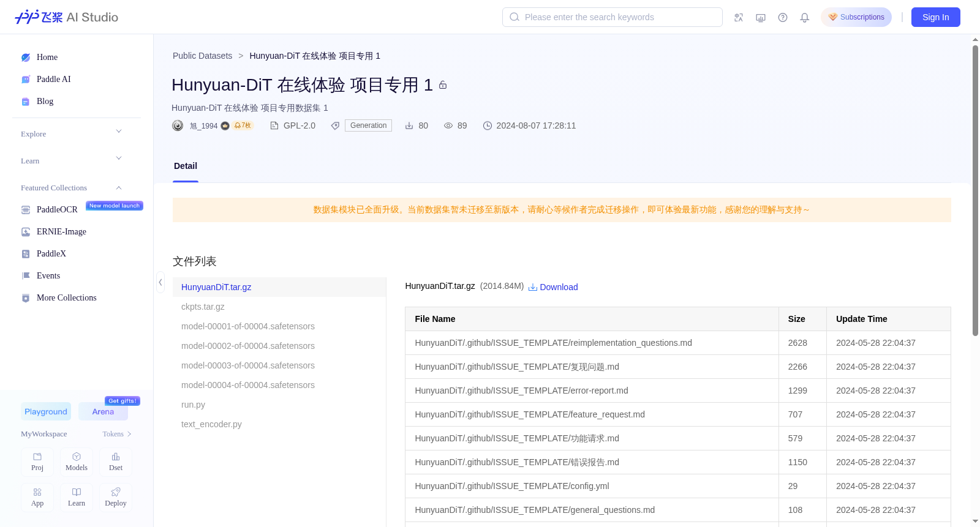Go to Public Datasets breadcrumb
The image size is (980, 527).
(202, 56)
